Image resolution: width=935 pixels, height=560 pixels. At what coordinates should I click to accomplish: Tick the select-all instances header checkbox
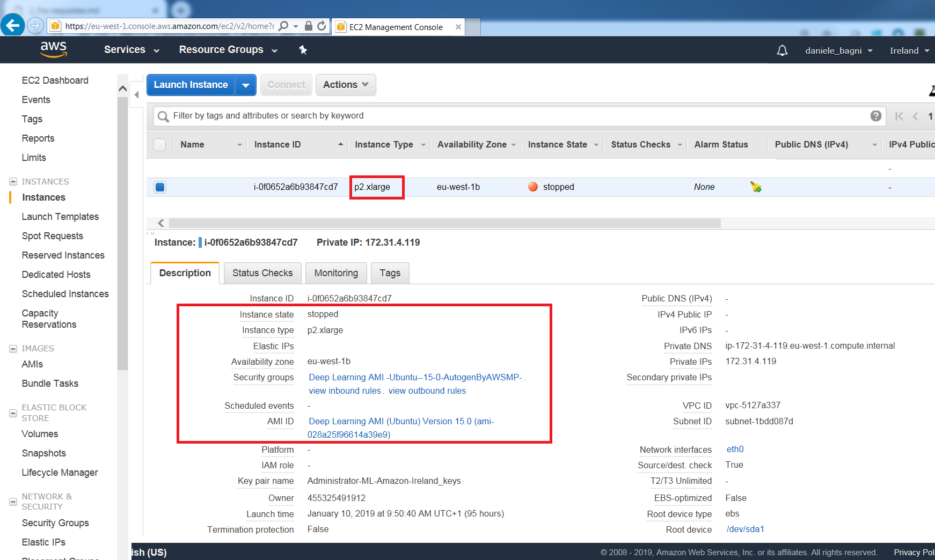point(159,145)
